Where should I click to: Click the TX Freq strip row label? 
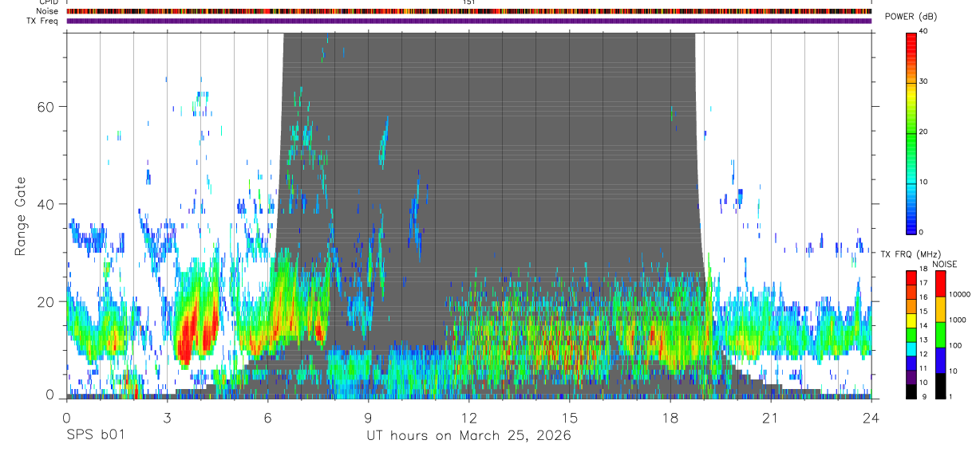pos(43,21)
